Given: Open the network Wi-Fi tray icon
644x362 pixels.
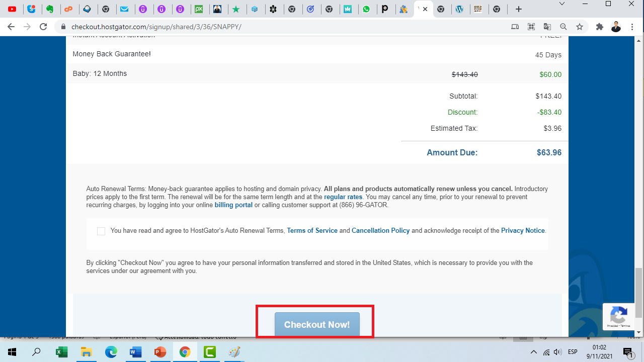Looking at the screenshot, I should (x=546, y=352).
